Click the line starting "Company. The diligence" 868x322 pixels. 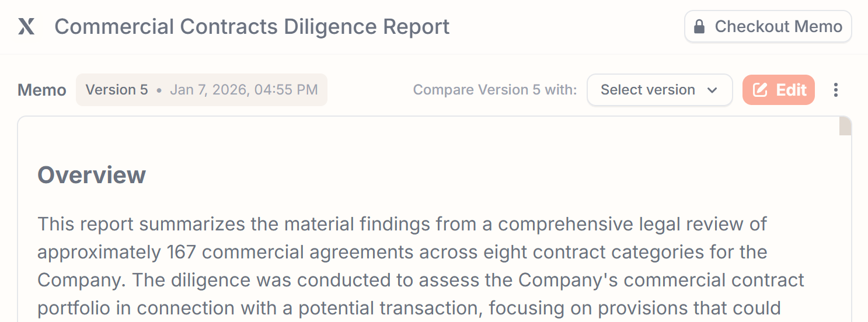point(420,280)
